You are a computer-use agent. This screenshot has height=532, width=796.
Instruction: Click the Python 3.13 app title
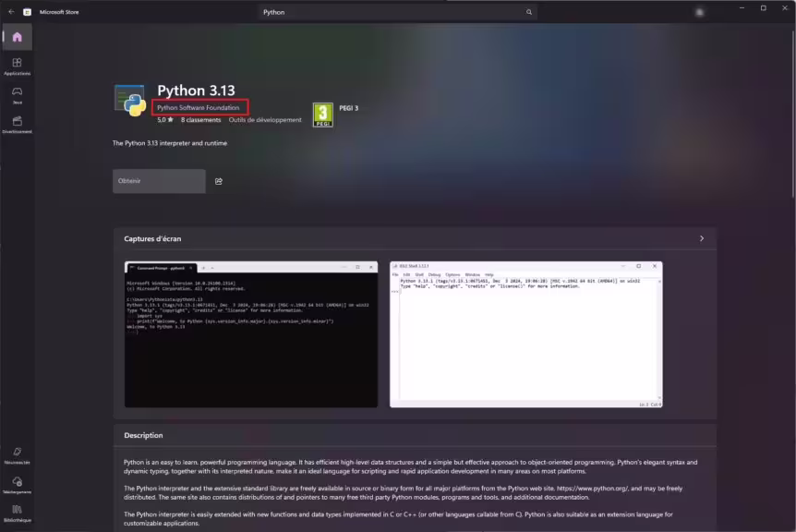tap(196, 91)
